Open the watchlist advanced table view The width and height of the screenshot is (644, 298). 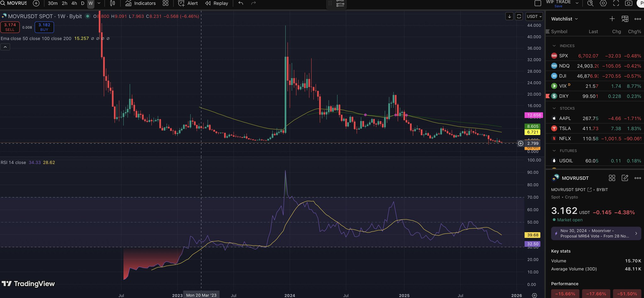point(625,19)
